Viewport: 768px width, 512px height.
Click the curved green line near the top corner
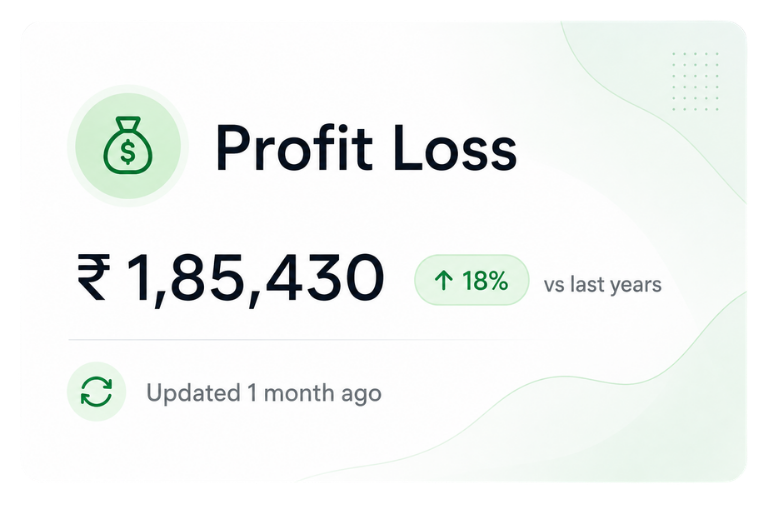[651, 110]
